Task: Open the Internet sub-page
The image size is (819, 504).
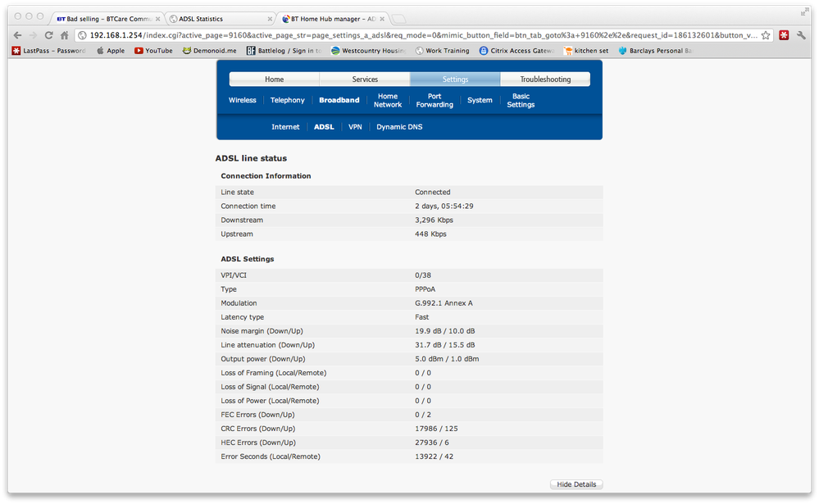Action: 285,127
